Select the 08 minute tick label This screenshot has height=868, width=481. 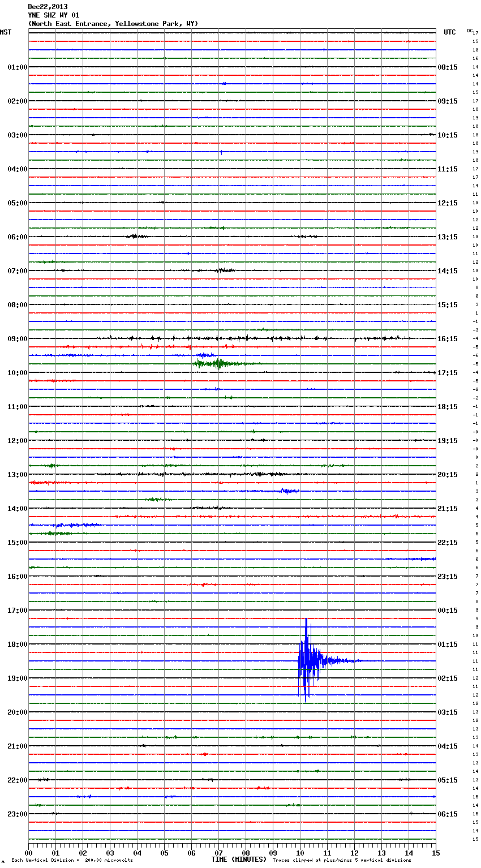point(246,853)
